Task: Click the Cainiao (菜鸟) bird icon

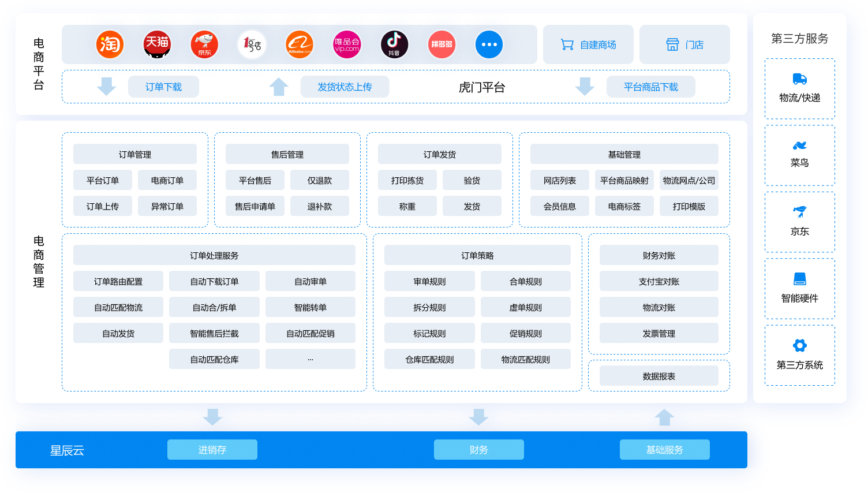Action: [x=799, y=145]
